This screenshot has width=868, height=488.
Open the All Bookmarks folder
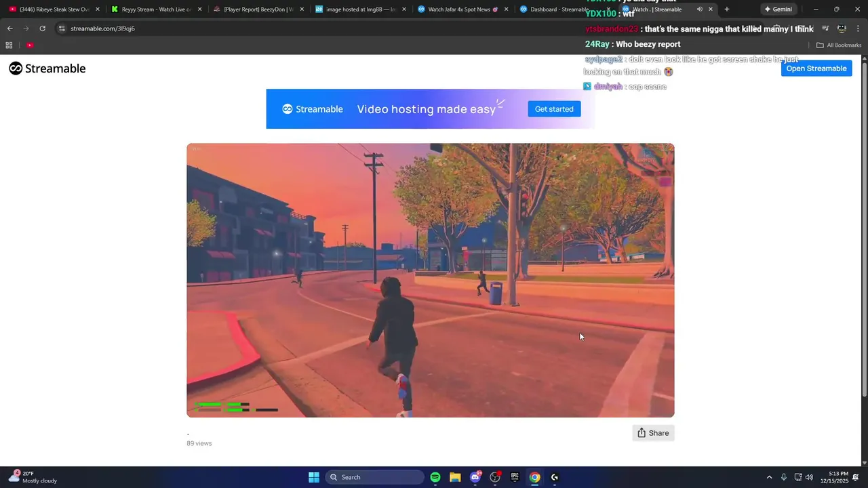point(839,45)
